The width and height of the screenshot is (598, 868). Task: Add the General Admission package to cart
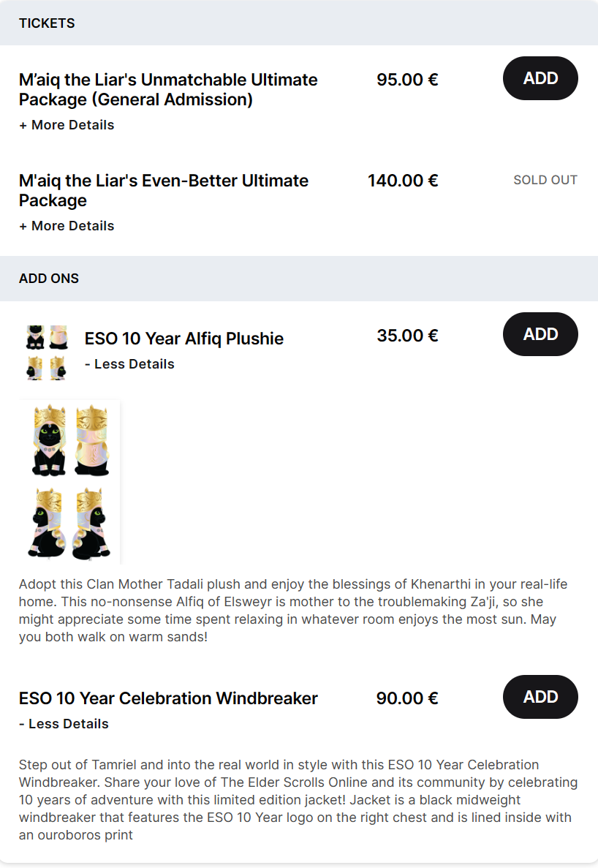[x=540, y=78]
